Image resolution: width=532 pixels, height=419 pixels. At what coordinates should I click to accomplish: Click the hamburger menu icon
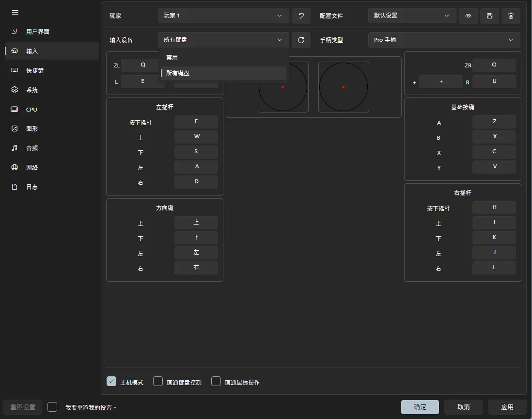tap(15, 12)
